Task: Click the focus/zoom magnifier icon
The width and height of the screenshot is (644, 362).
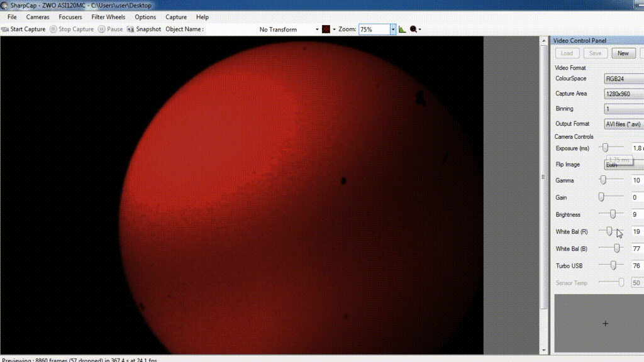Action: tap(413, 29)
